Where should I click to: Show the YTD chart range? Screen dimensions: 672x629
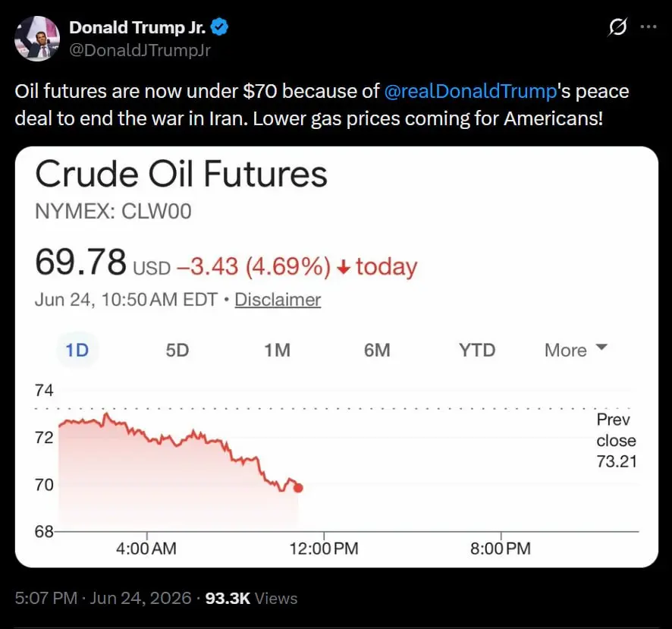click(477, 351)
